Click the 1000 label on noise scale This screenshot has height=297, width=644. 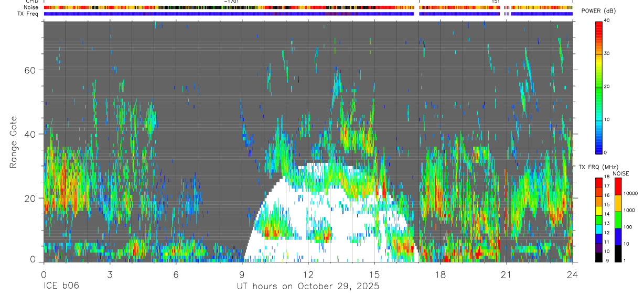(630, 210)
